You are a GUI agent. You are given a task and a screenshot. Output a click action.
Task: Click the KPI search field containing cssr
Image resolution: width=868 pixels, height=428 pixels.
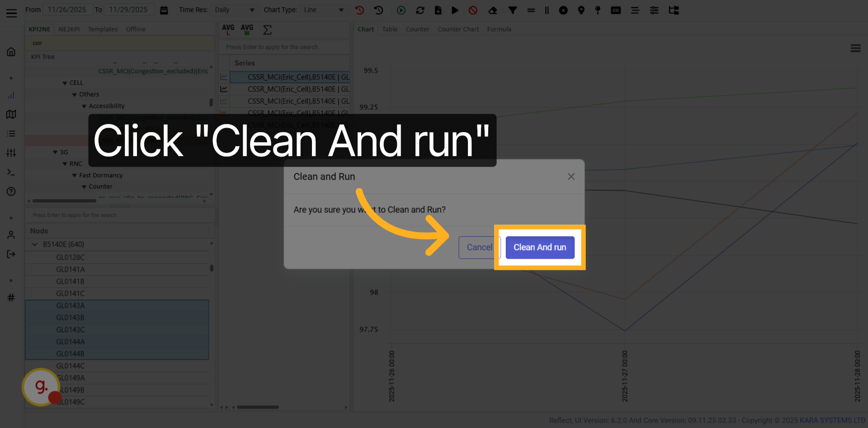(119, 43)
